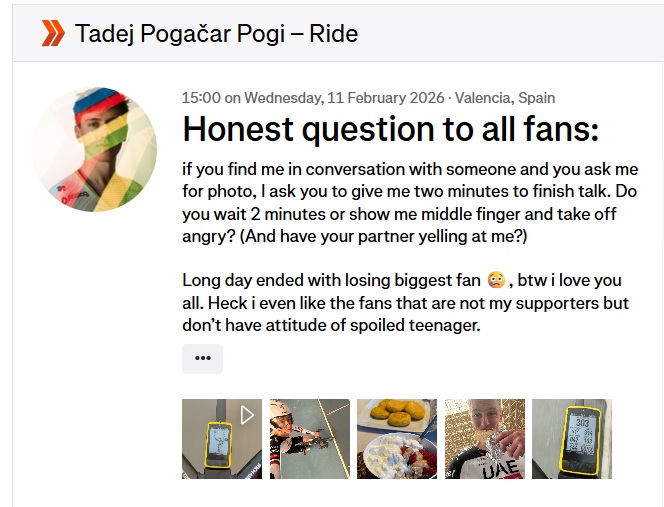
Task: Click the play icon on the video thumbnail
Action: click(x=247, y=414)
